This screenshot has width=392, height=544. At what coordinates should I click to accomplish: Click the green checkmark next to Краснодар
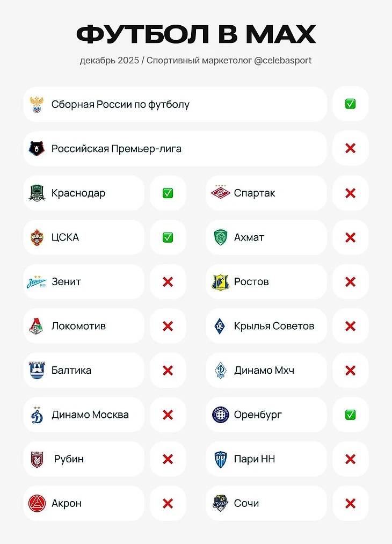(168, 193)
